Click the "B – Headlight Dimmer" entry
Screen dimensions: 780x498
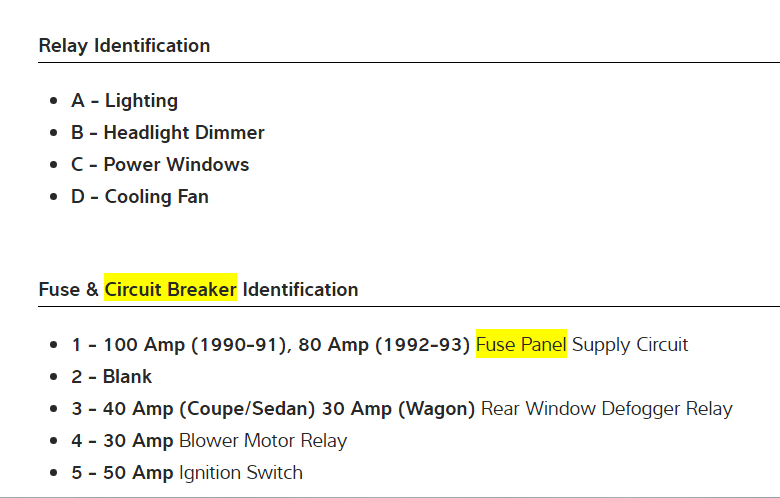point(167,133)
